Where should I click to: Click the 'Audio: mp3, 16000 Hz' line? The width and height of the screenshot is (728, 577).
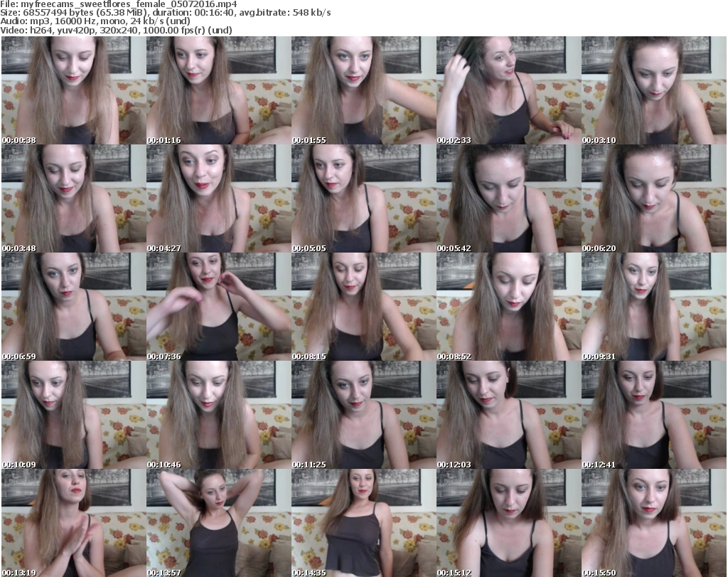(x=95, y=21)
